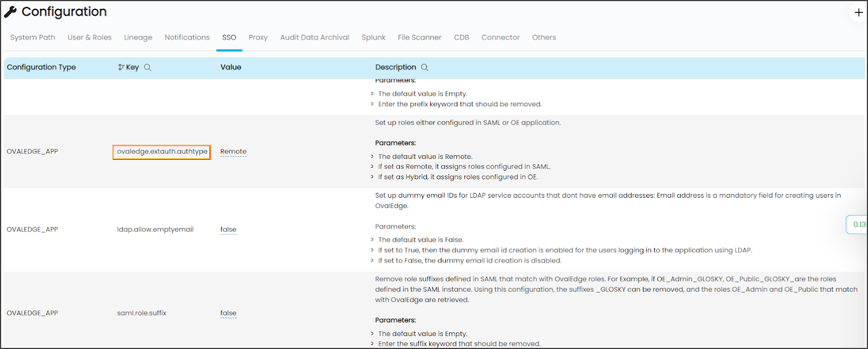Switch to the User & Roles tab
868x349 pixels.
tap(90, 37)
